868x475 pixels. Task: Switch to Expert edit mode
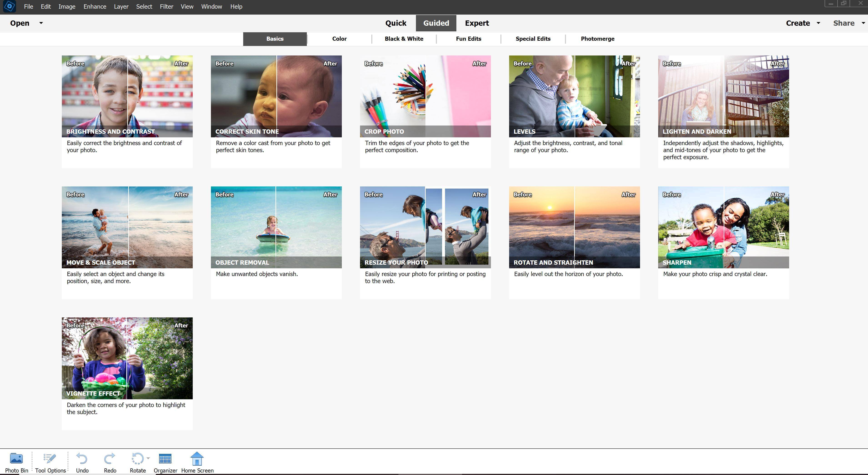pos(476,23)
